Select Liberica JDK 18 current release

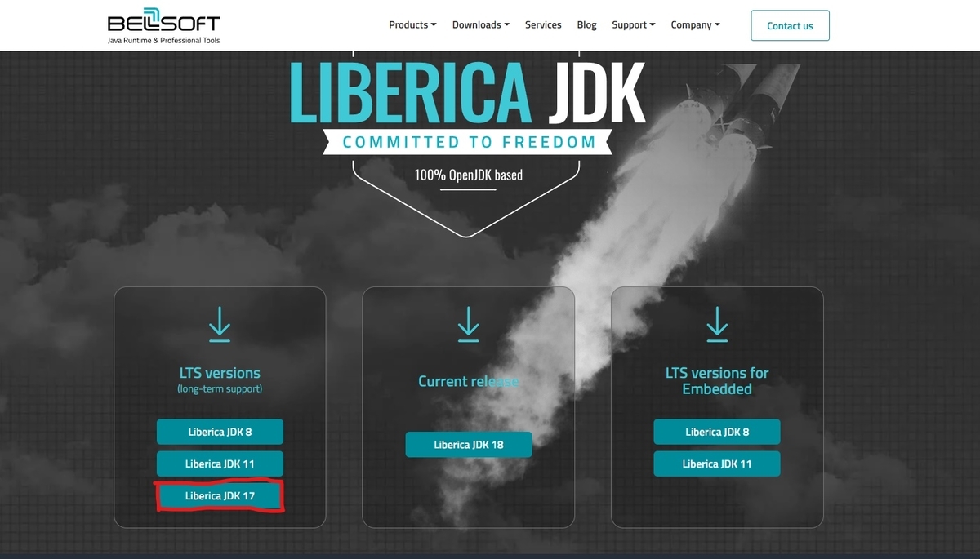click(x=469, y=445)
